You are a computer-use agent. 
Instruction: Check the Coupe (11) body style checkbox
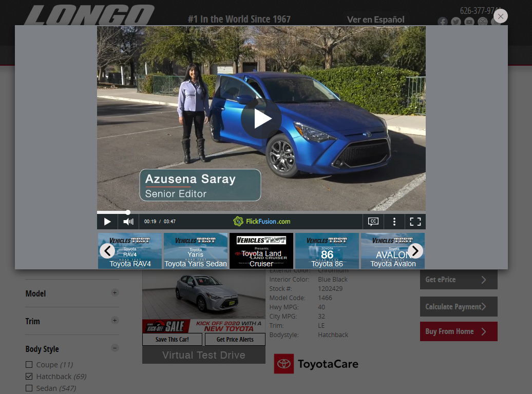tap(29, 364)
